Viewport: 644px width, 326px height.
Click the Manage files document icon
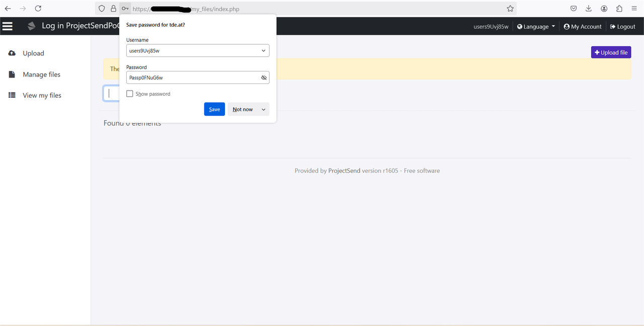click(12, 74)
